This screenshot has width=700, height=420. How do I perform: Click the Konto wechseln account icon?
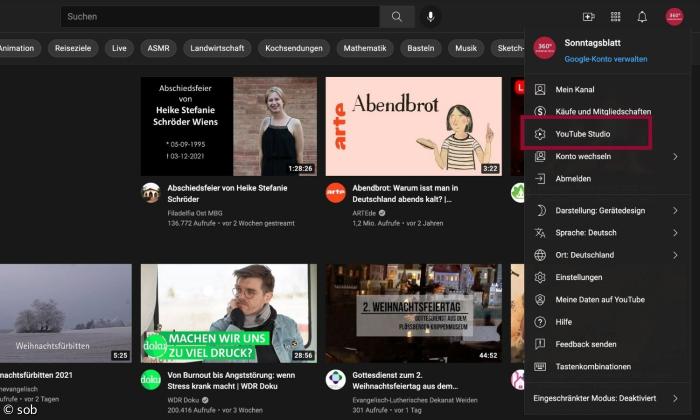pyautogui.click(x=540, y=156)
